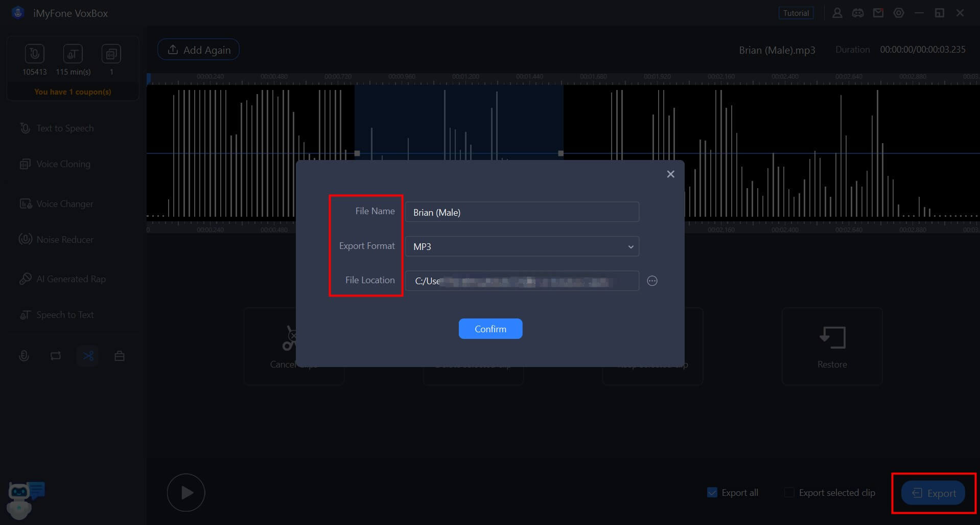Open the toolbox briefcase icon

pyautogui.click(x=120, y=356)
